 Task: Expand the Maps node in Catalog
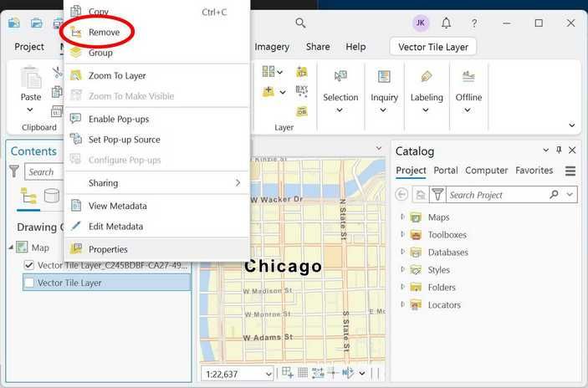[402, 217]
